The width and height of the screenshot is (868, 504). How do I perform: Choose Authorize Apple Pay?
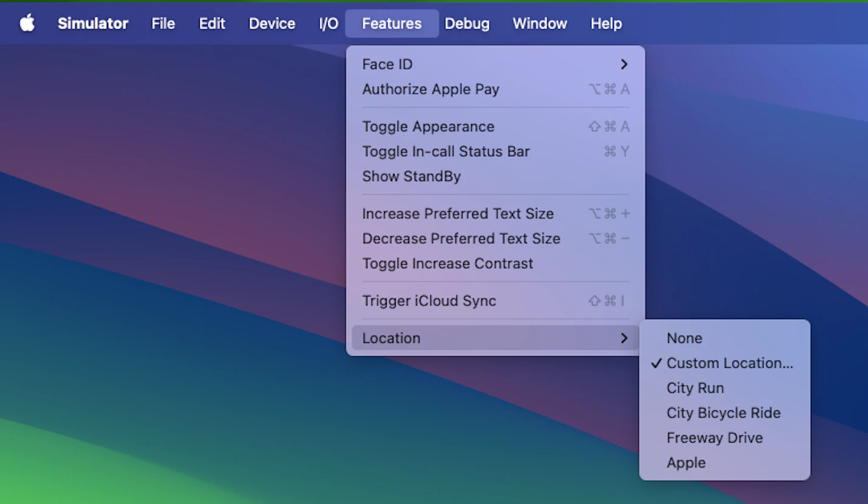495,89
